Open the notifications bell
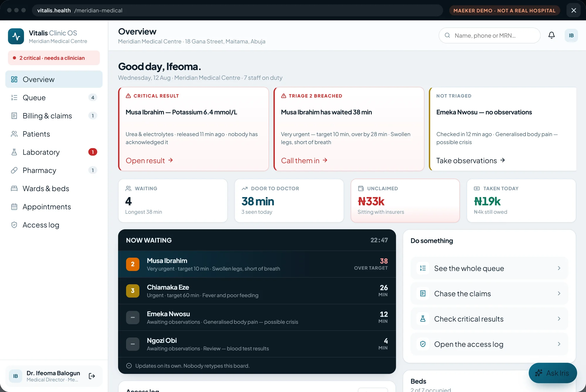This screenshot has height=392, width=586. tap(551, 35)
